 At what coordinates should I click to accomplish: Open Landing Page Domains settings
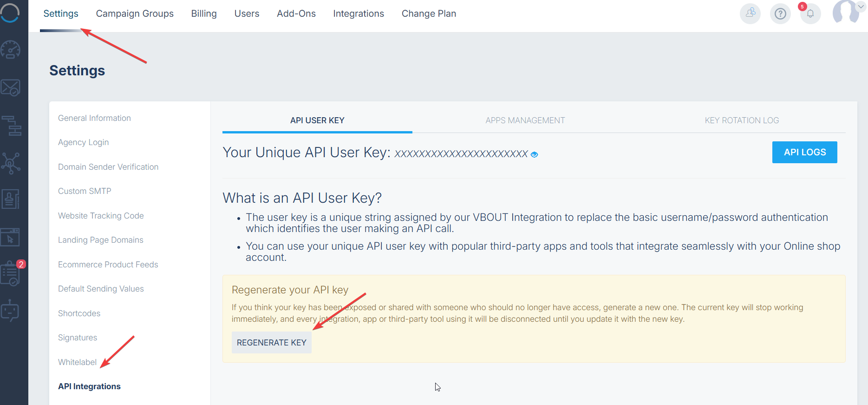101,240
